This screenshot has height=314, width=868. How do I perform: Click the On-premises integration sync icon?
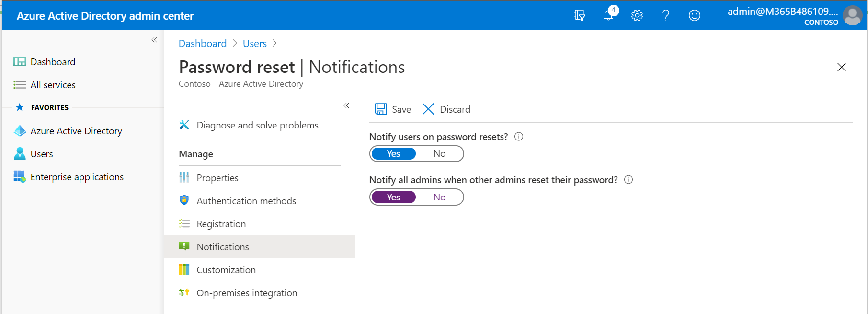184,292
